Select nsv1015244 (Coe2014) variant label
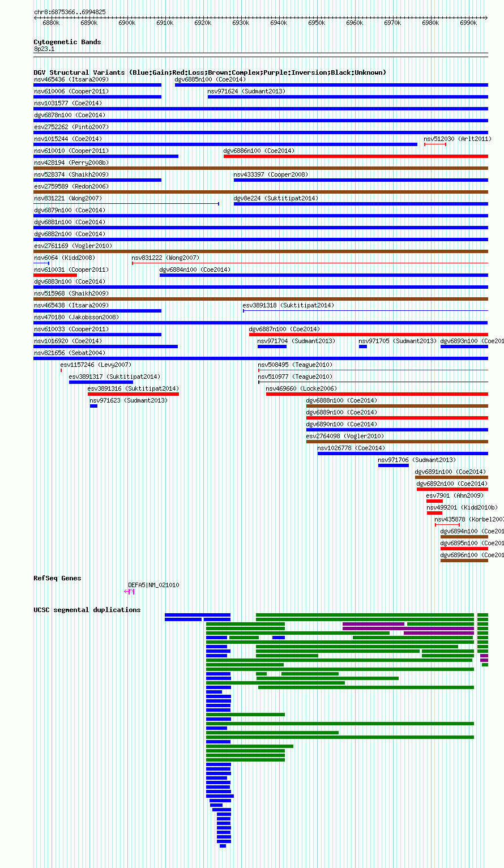504x868 pixels. (x=68, y=139)
